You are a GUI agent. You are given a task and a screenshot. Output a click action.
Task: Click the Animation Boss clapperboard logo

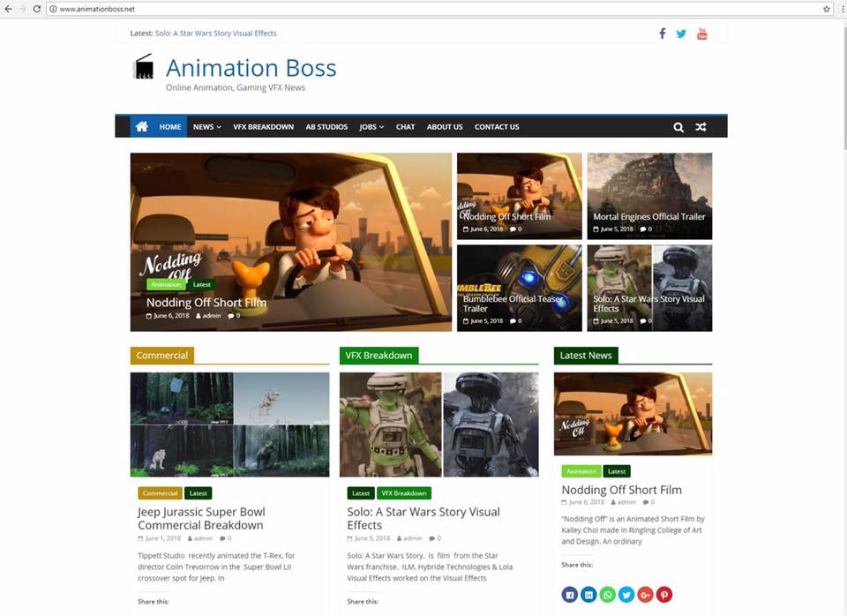pyautogui.click(x=144, y=66)
